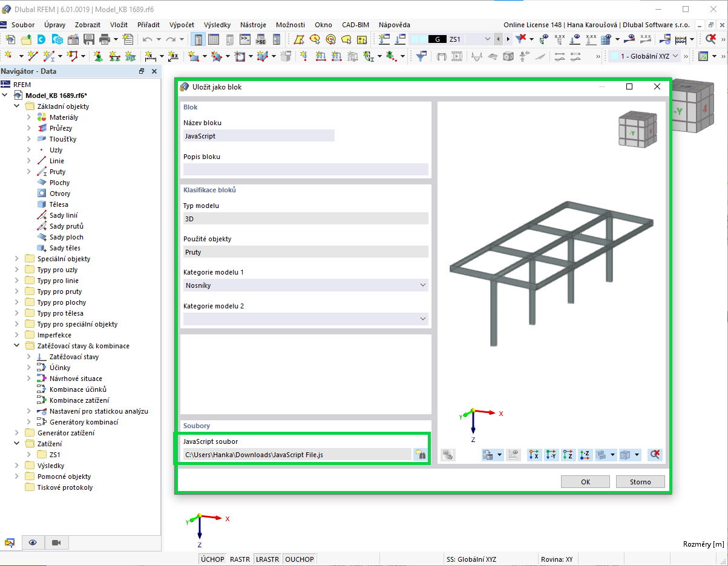
Task: Open the ZS1 load case dropdown
Action: (487, 39)
